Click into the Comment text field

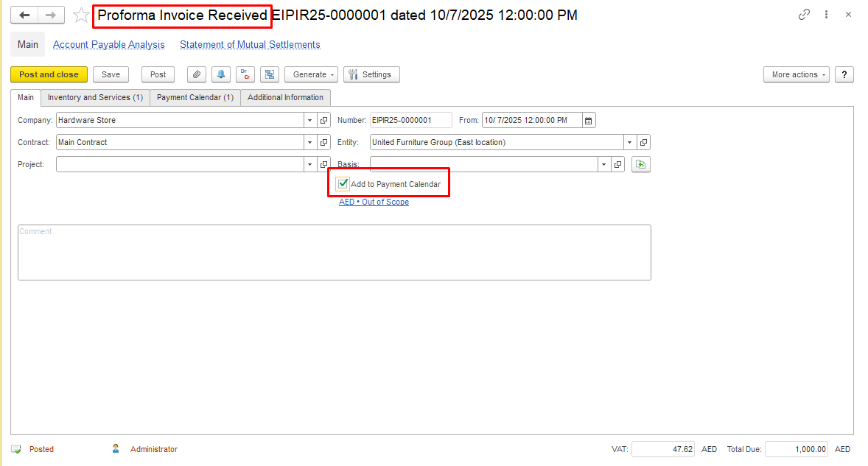(x=334, y=253)
